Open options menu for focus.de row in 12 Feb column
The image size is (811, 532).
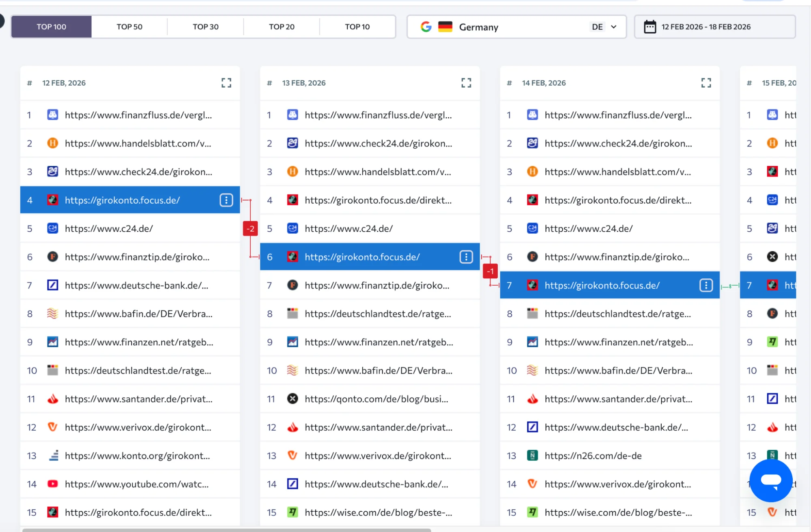click(x=226, y=200)
